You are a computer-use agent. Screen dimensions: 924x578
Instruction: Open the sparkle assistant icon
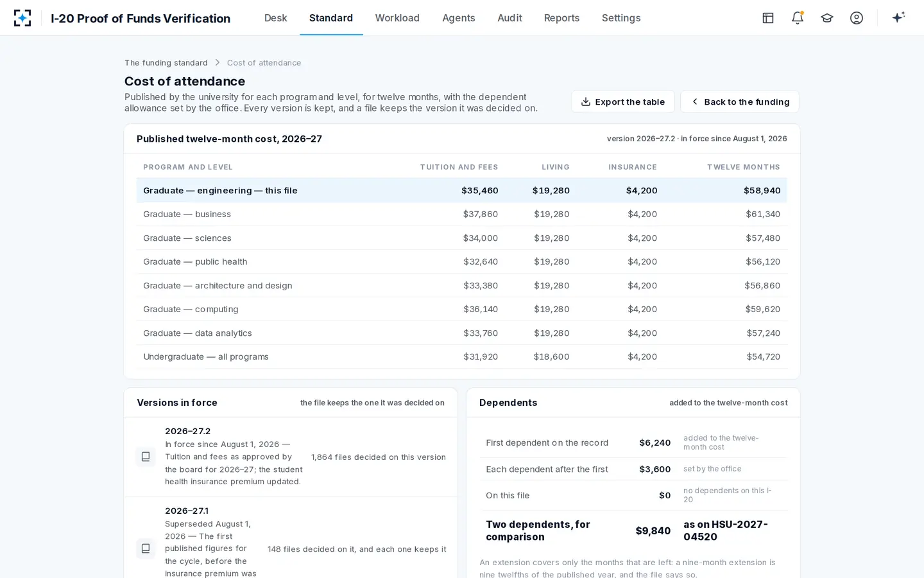[x=898, y=17]
